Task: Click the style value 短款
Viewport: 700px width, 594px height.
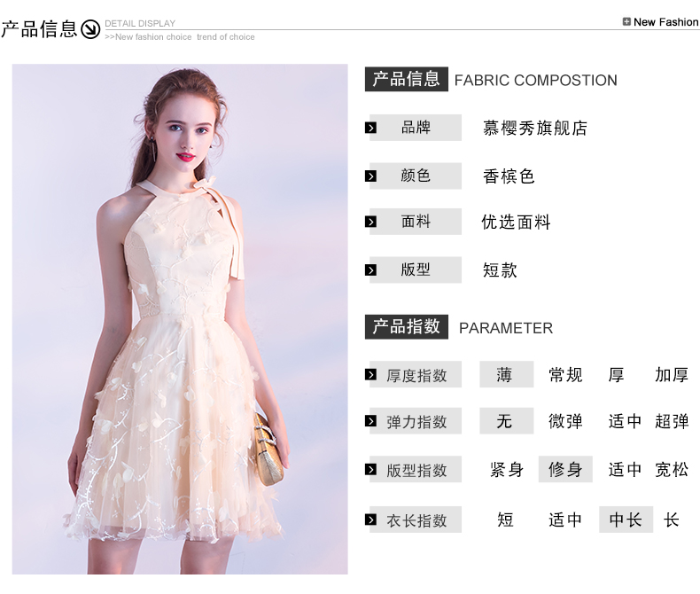Action: click(500, 270)
